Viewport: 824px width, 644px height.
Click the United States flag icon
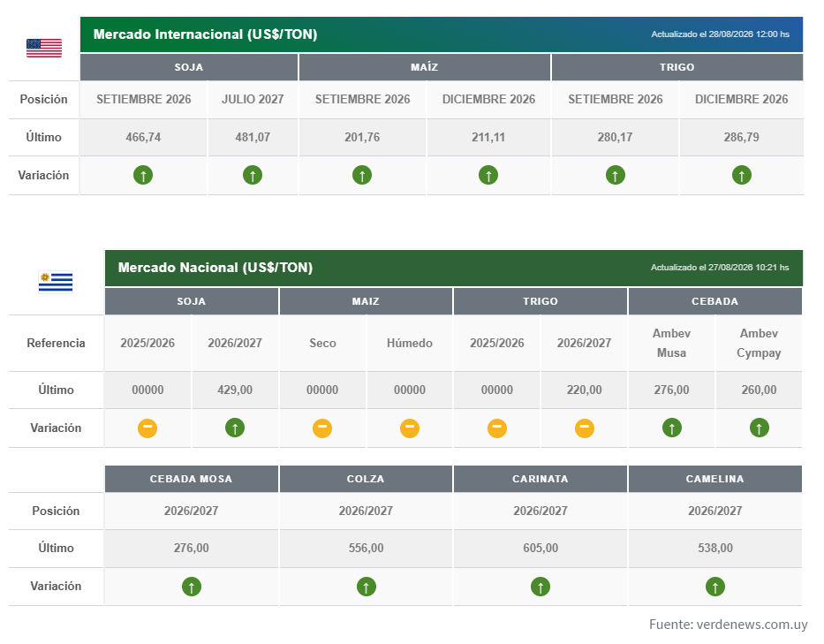click(44, 48)
